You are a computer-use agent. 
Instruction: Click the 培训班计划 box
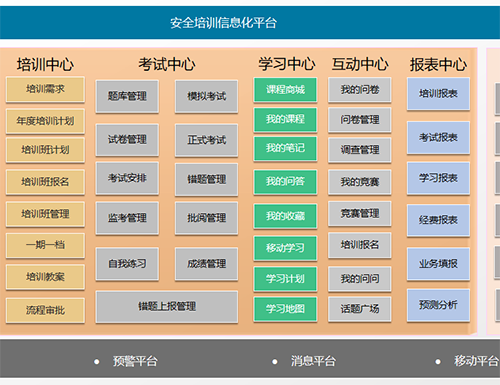click(x=45, y=150)
